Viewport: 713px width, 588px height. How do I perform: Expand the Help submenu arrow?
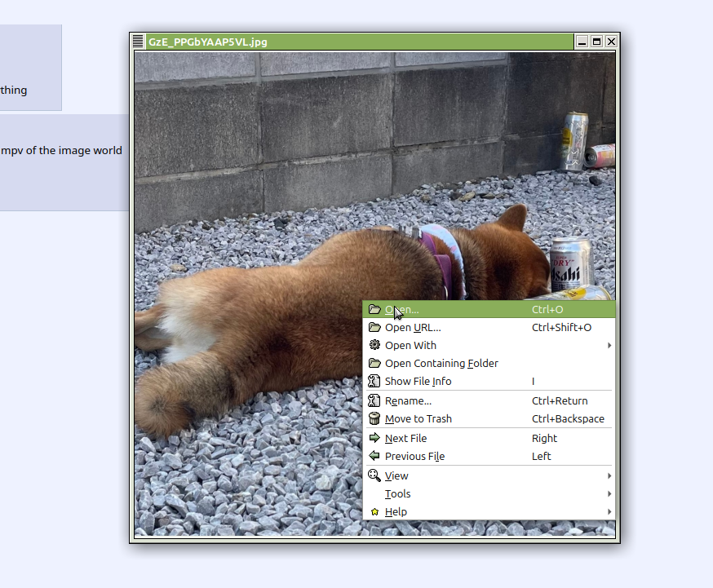(x=609, y=511)
